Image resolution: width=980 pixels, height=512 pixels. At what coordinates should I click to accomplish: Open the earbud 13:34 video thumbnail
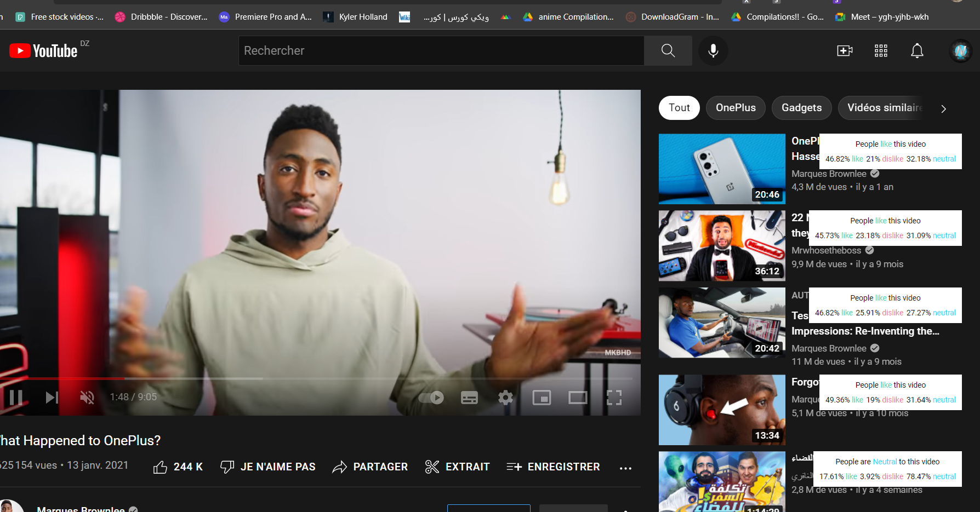(x=722, y=410)
